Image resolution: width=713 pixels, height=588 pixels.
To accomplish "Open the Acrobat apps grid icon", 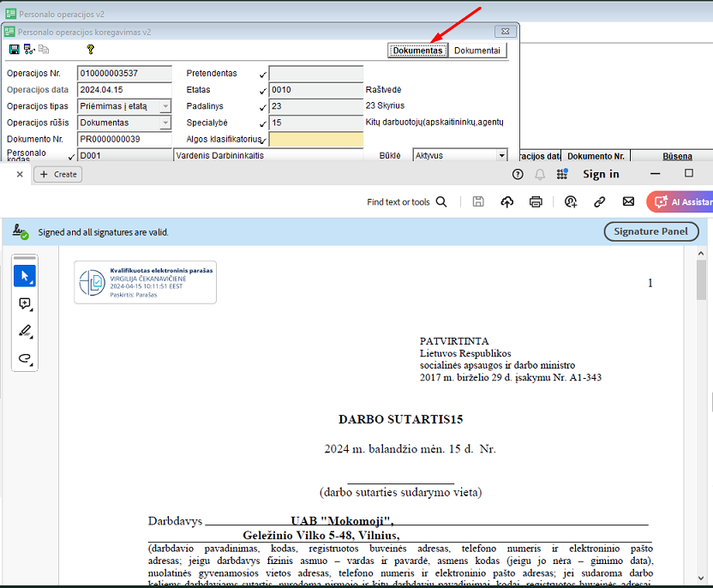I will tap(562, 174).
